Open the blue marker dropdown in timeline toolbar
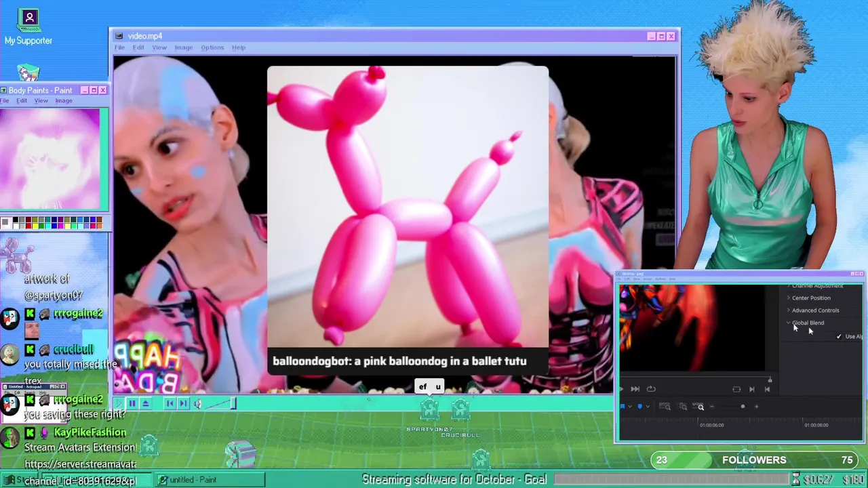868x488 pixels. point(648,406)
